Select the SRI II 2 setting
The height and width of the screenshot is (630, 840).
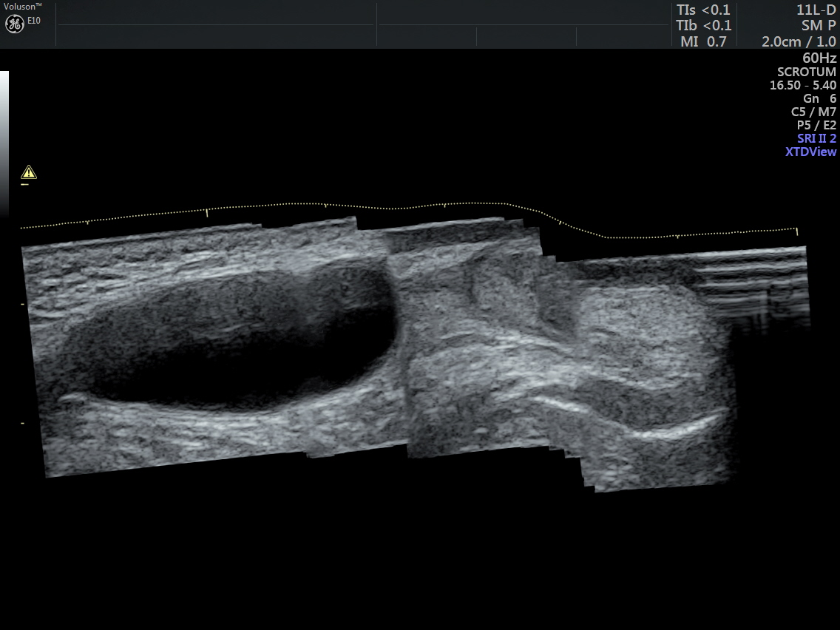(816, 138)
